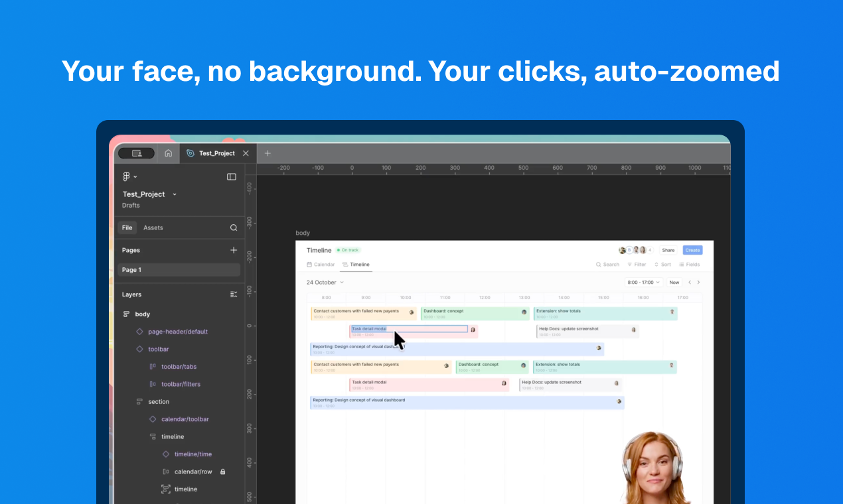Select the toolbar/filters layer
Viewport: 843px width, 504px height.
tap(179, 384)
